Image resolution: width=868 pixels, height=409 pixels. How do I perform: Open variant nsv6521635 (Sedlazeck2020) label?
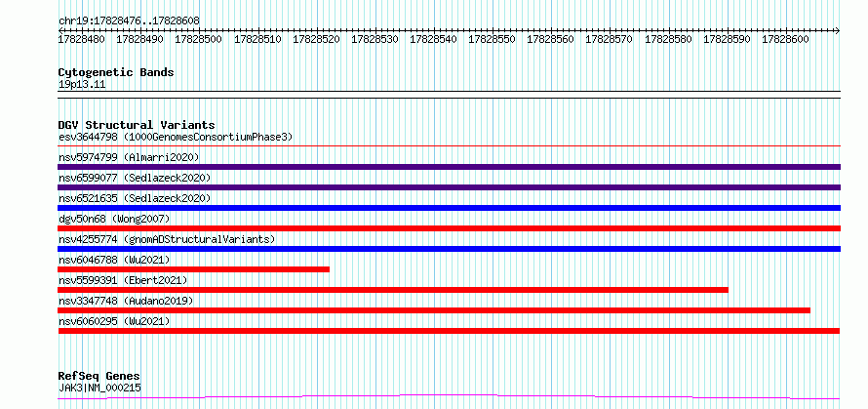pyautogui.click(x=135, y=198)
